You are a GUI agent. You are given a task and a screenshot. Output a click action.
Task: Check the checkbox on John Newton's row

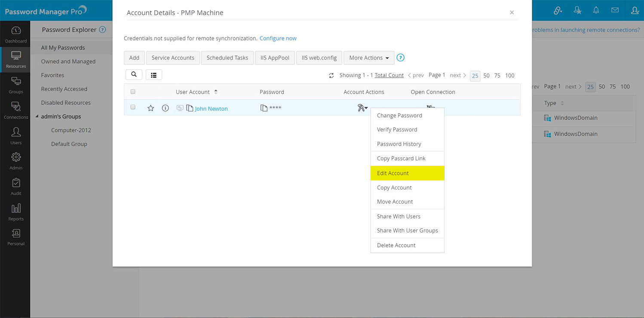(133, 107)
